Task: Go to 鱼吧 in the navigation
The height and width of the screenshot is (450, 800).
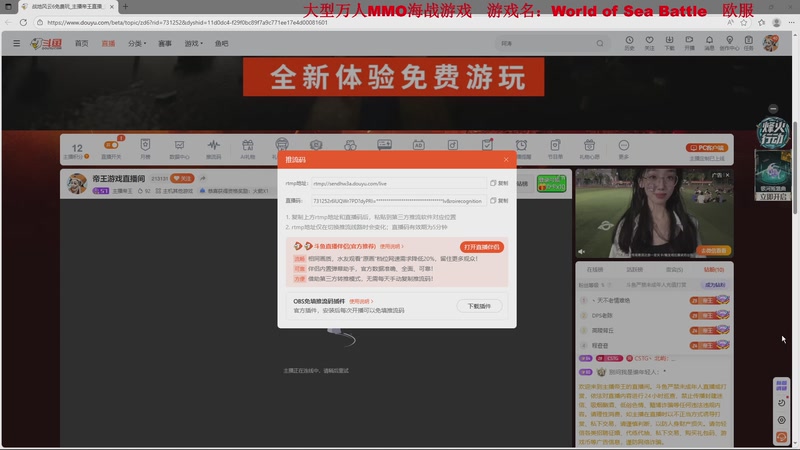Action: click(221, 43)
